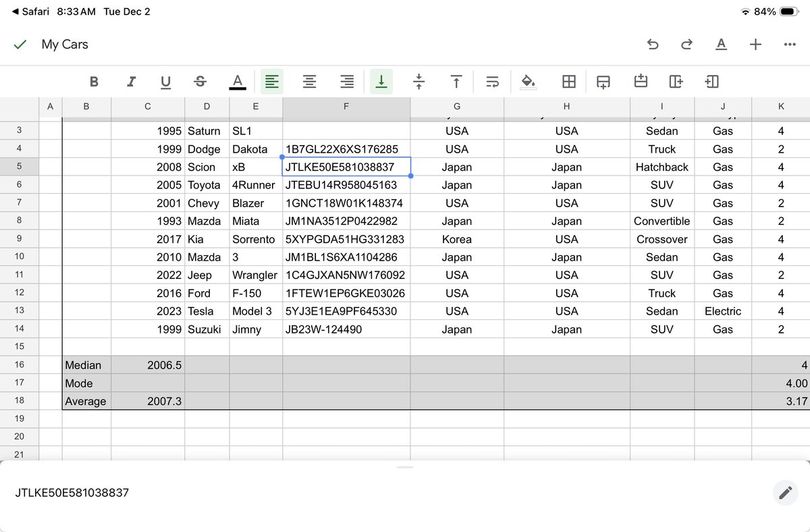Select middle vertical alignment
The image size is (810, 532).
[x=418, y=82]
